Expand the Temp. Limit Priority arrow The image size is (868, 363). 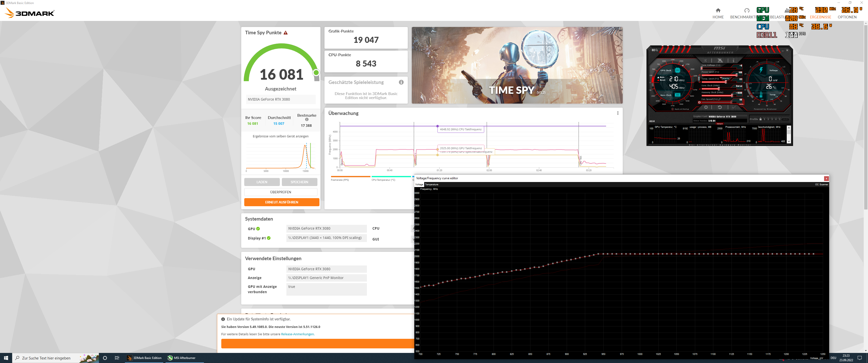pyautogui.click(x=721, y=78)
